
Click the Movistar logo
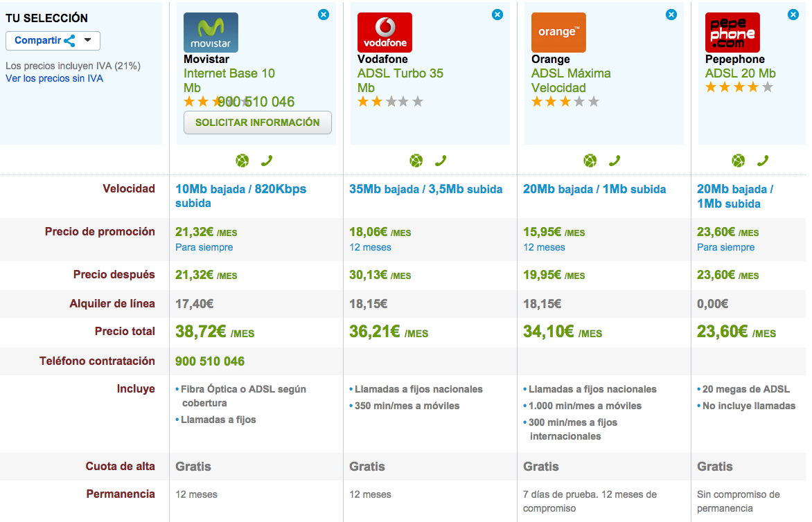pyautogui.click(x=211, y=33)
